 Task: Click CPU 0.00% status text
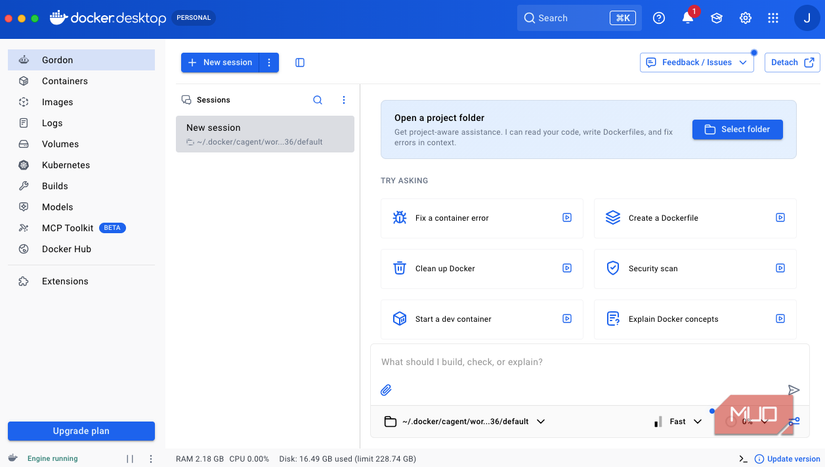(x=249, y=459)
